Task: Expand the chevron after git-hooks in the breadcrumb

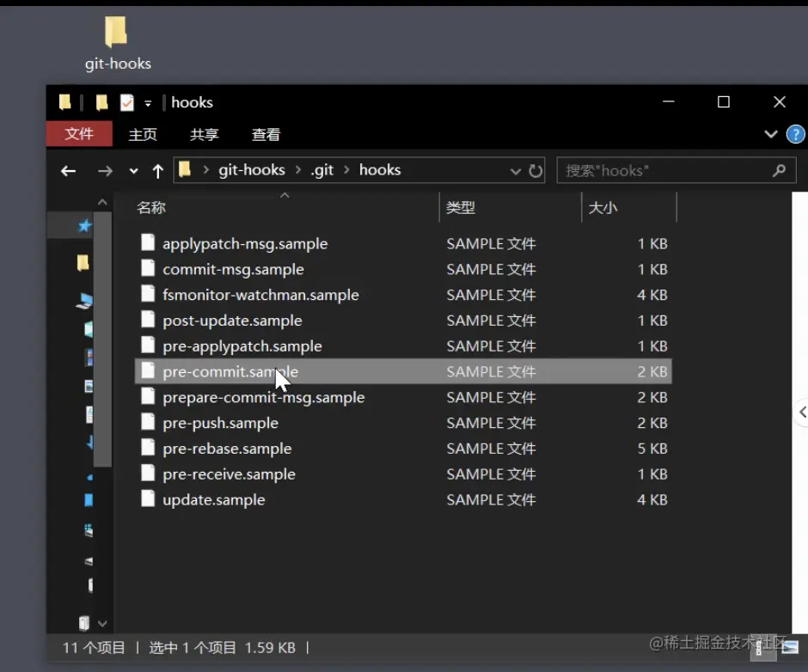Action: click(298, 170)
